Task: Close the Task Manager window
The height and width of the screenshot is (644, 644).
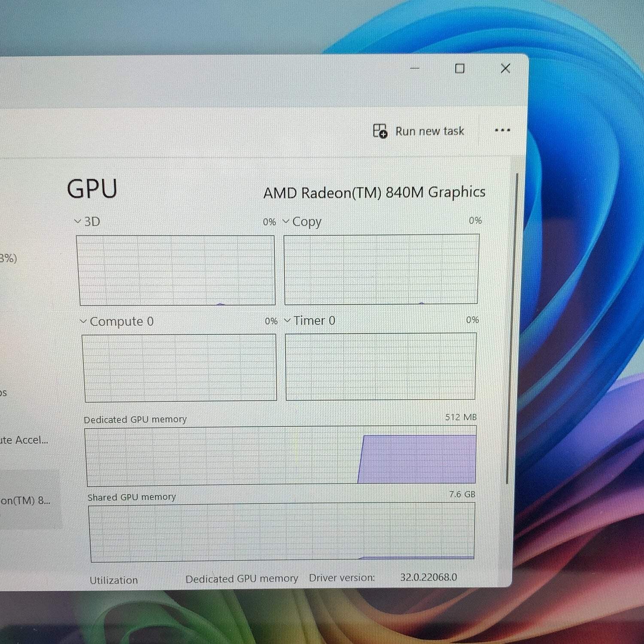Action: coord(505,68)
